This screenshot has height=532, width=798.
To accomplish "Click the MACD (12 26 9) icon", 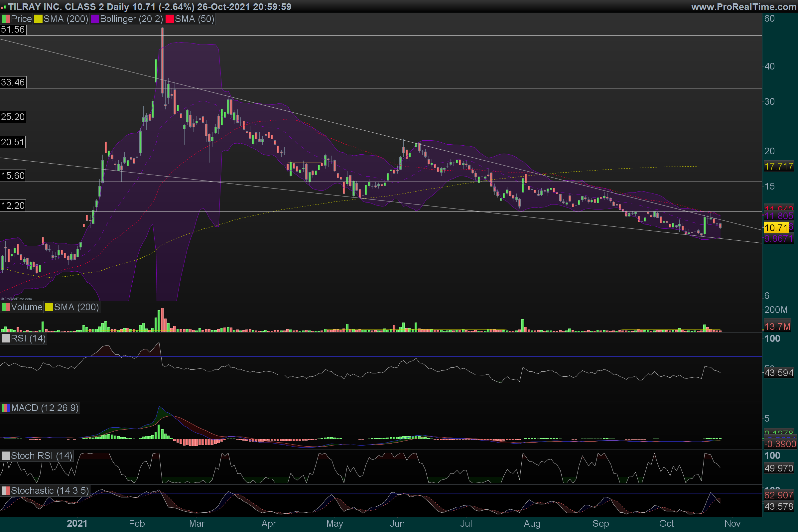I will (x=6, y=408).
